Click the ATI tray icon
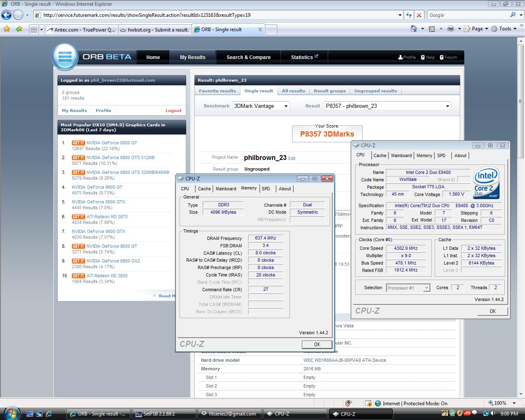Image resolution: width=525 pixels, height=420 pixels. 467,413
